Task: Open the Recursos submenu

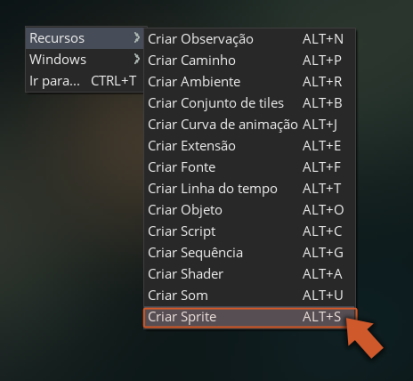Action: tap(84, 38)
